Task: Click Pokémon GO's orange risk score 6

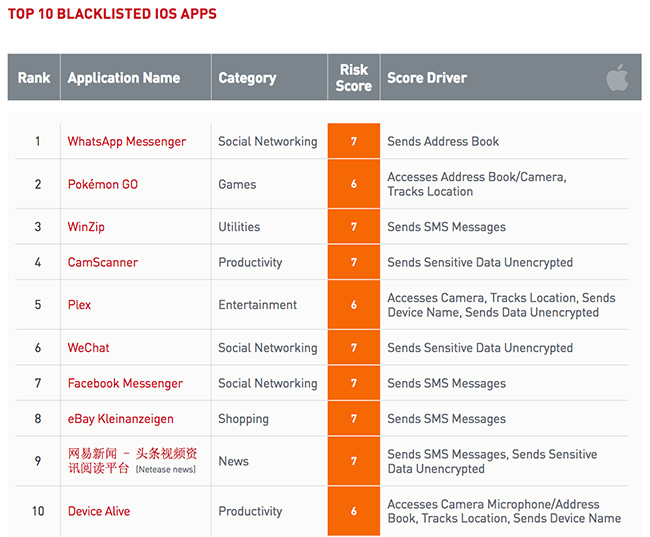Action: tap(353, 184)
